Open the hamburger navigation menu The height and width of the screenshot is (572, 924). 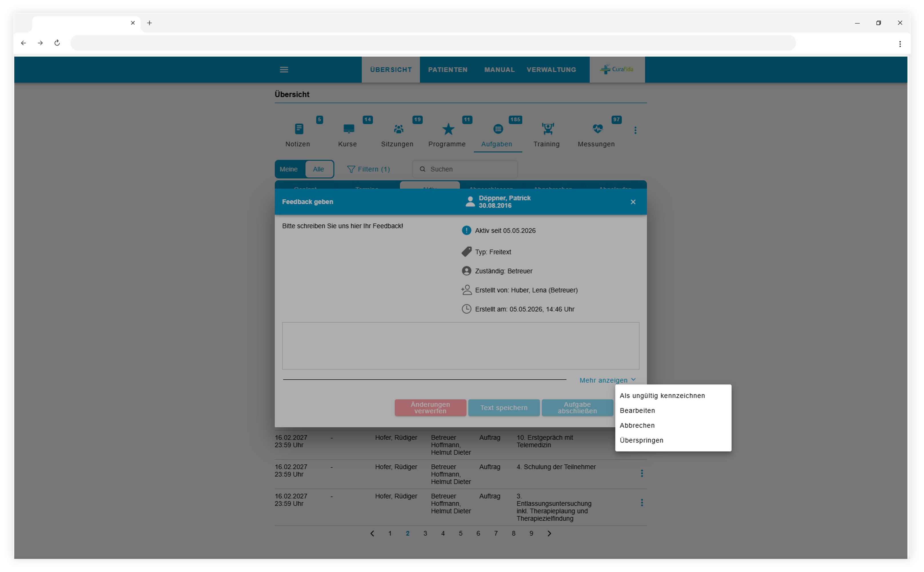[284, 70]
